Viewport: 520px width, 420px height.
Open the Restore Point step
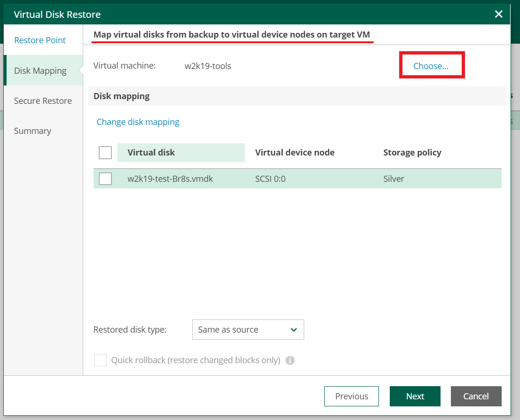coord(40,40)
